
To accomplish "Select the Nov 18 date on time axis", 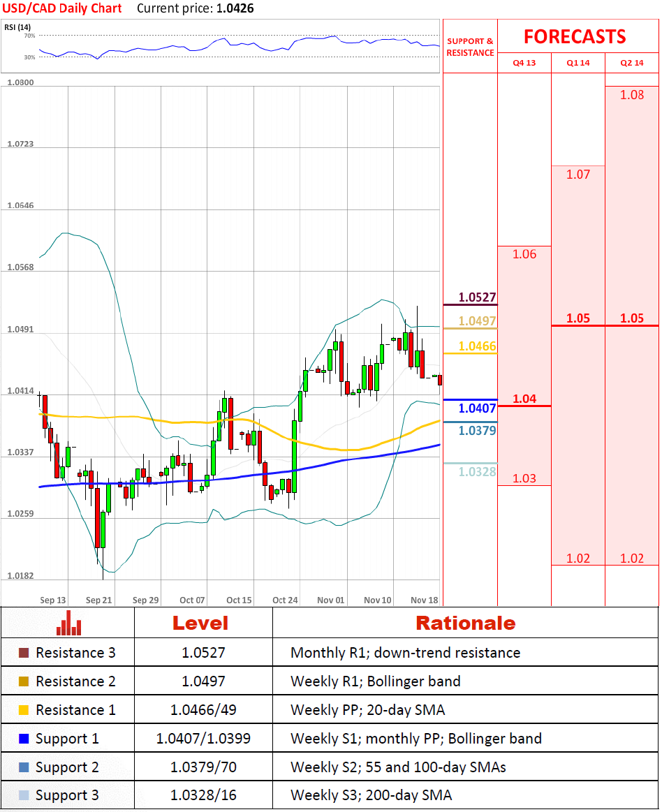I will click(424, 600).
